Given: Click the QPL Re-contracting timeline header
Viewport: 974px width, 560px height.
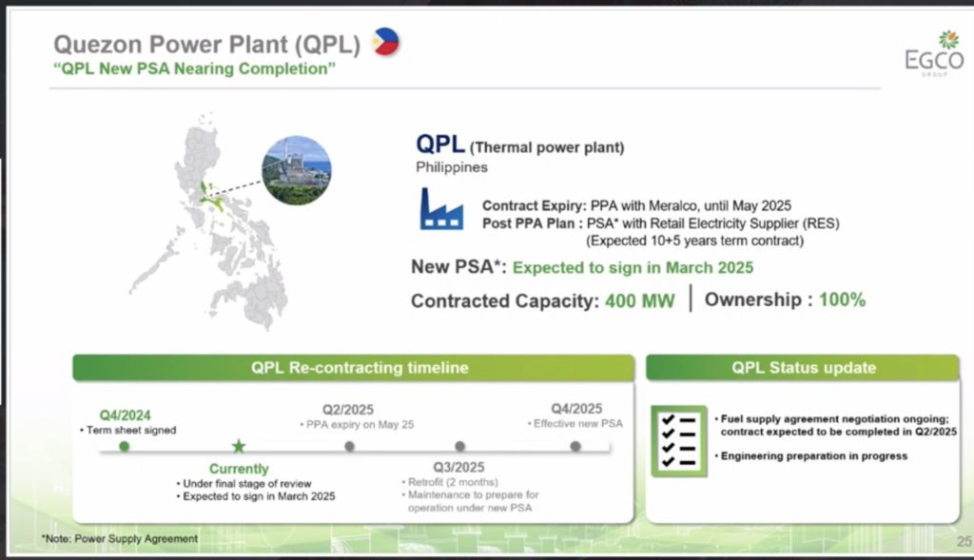Looking at the screenshot, I should [x=354, y=368].
